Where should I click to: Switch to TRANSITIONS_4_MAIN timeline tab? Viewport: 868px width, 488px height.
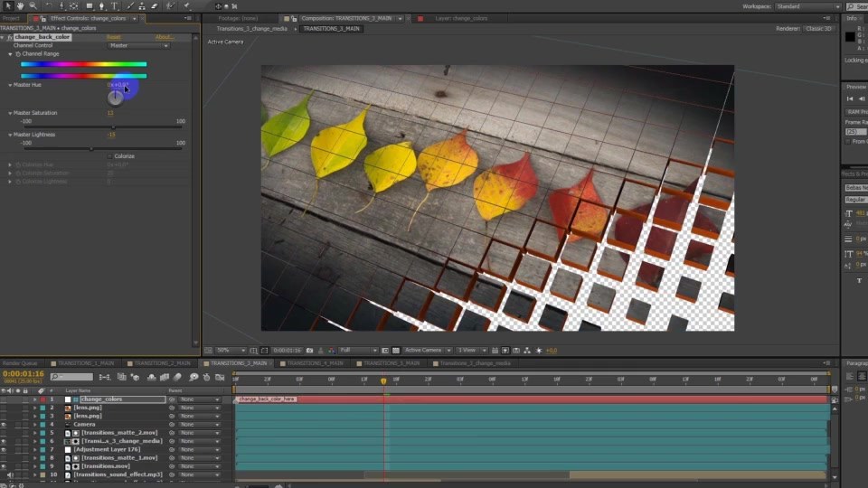point(315,363)
